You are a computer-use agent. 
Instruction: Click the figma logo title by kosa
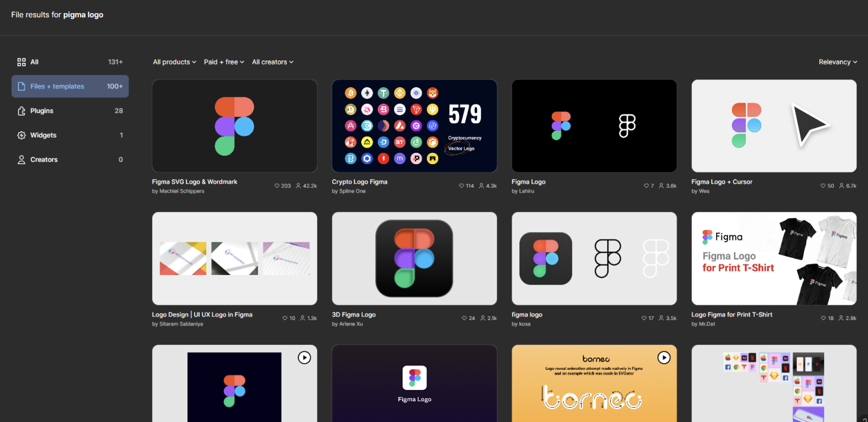coord(527,315)
